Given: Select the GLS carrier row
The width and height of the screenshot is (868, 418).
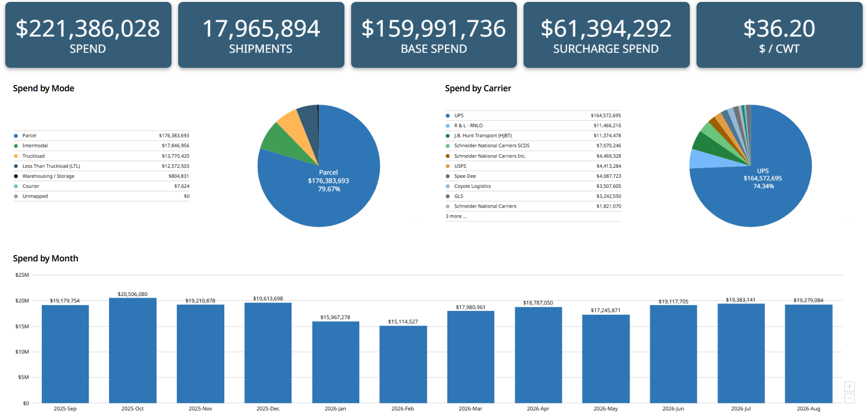Looking at the screenshot, I should click(533, 196).
